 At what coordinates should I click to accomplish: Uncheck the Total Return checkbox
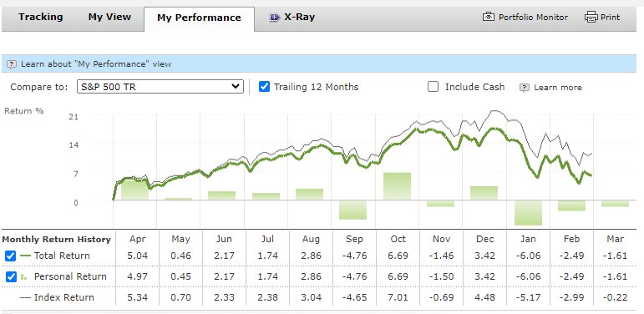coord(11,256)
